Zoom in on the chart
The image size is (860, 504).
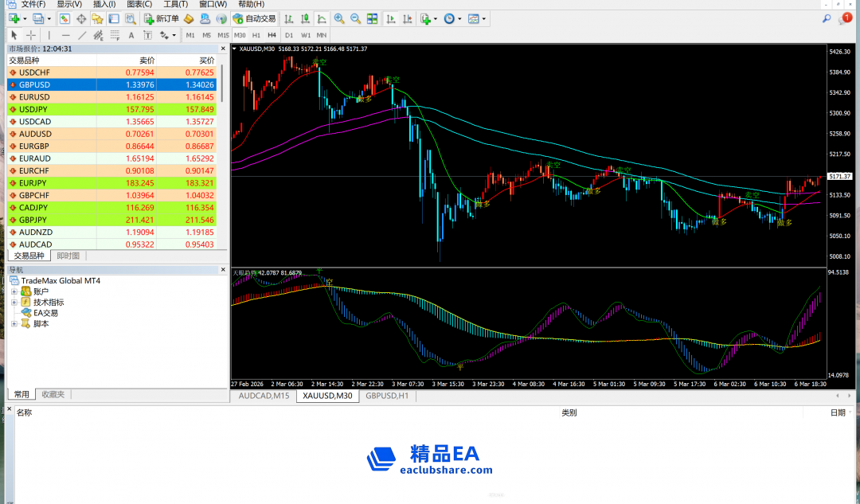click(x=339, y=18)
